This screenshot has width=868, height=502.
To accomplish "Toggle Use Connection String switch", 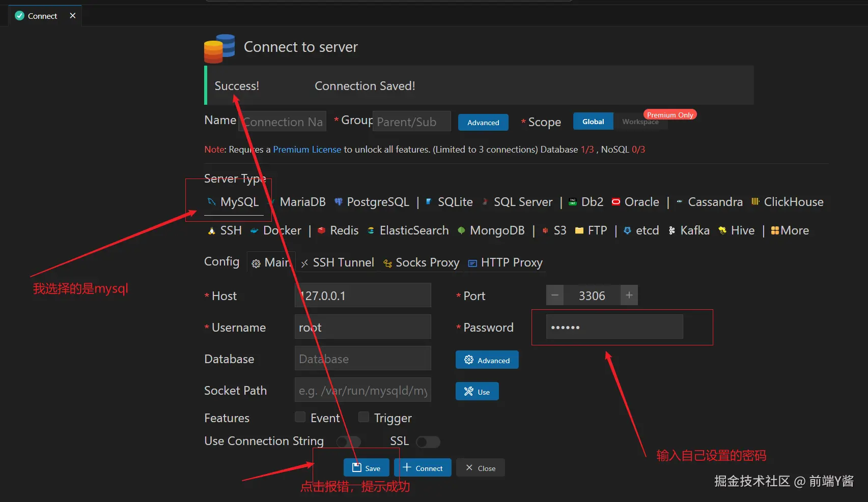I will point(349,441).
